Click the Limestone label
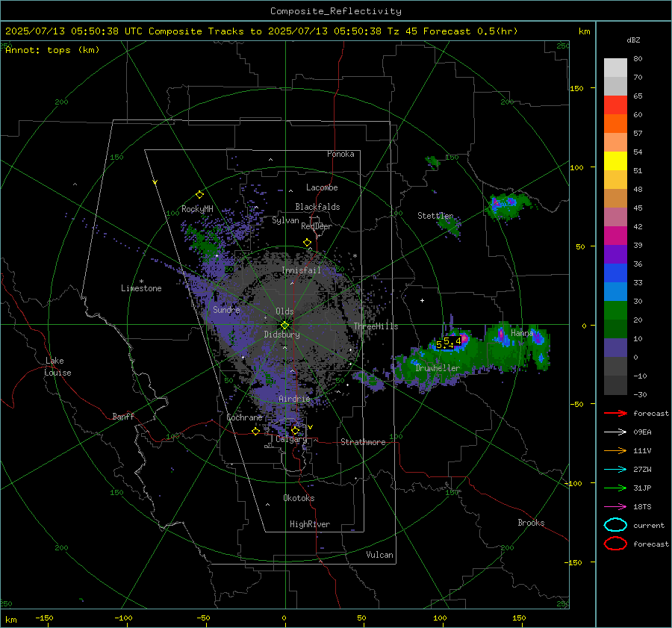This screenshot has height=628, width=672. [141, 288]
